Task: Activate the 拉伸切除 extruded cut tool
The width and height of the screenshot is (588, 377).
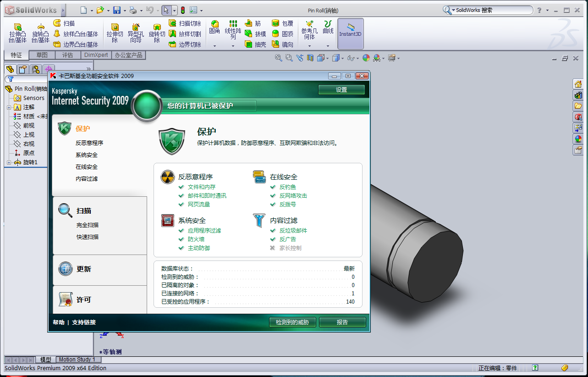Action: (x=115, y=33)
